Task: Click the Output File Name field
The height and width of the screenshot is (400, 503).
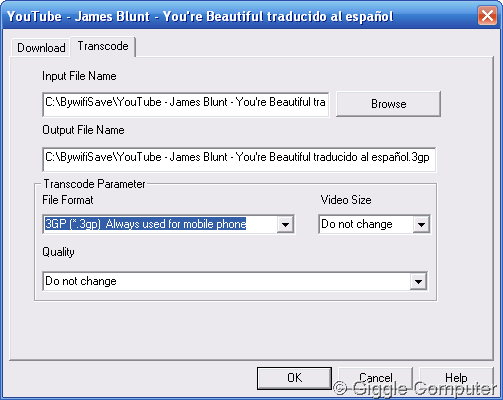Action: click(x=239, y=159)
